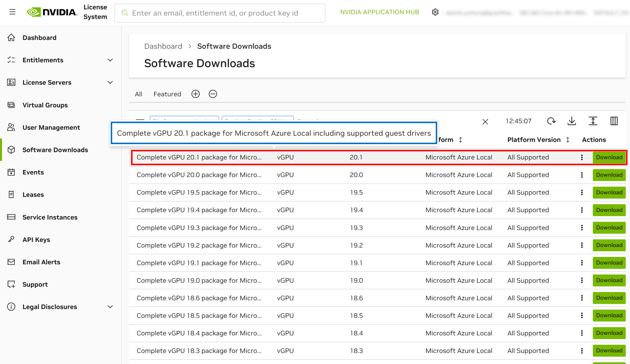Focus the email or entitlement search field
Image resolution: width=630 pixels, height=364 pixels.
(220, 13)
